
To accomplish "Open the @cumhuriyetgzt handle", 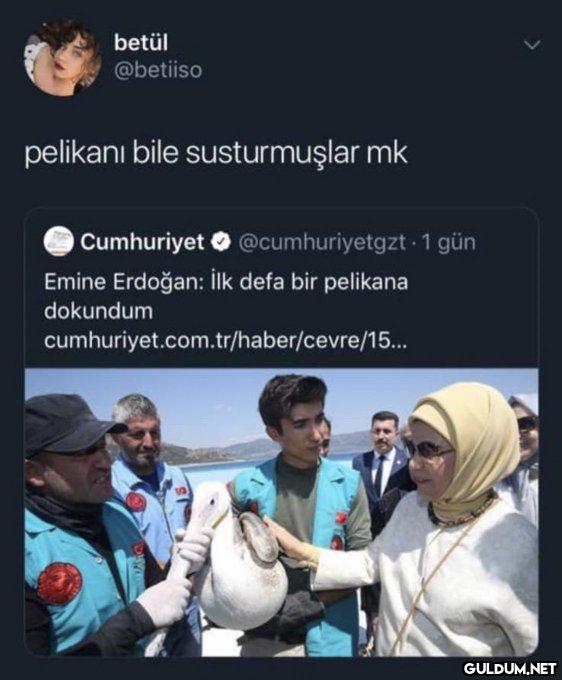I will click(322, 242).
